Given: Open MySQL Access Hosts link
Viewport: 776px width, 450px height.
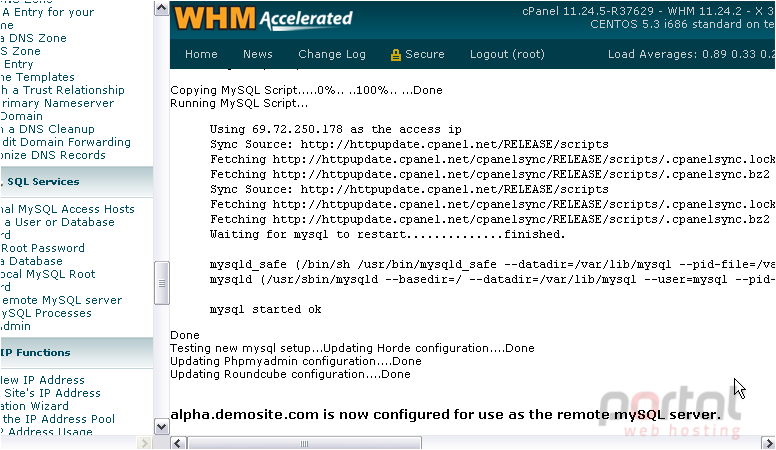Looking at the screenshot, I should (x=67, y=209).
